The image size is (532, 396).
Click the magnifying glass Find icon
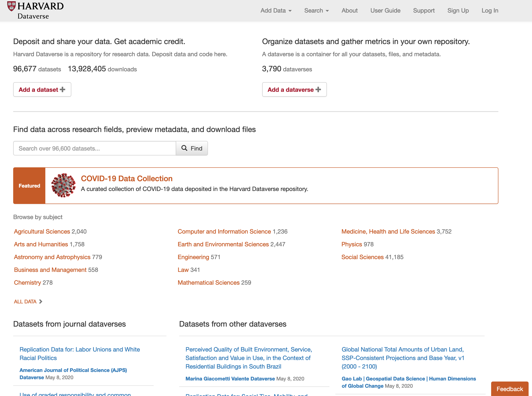point(184,148)
